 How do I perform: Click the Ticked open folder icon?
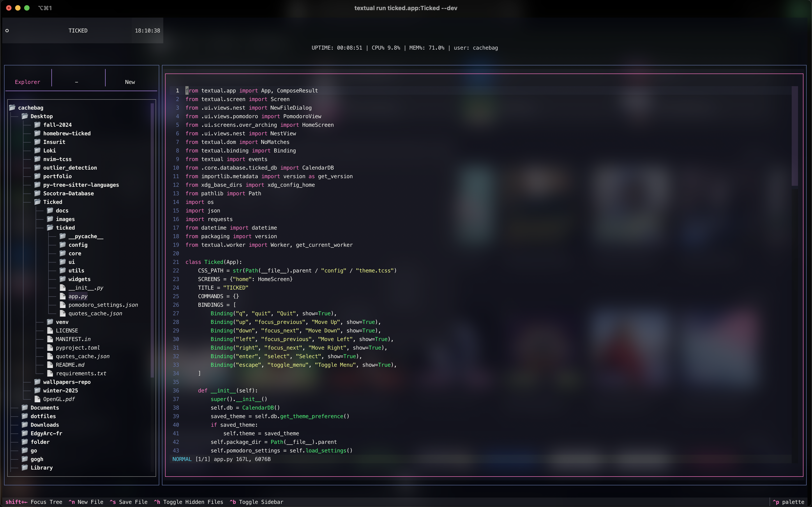(37, 202)
